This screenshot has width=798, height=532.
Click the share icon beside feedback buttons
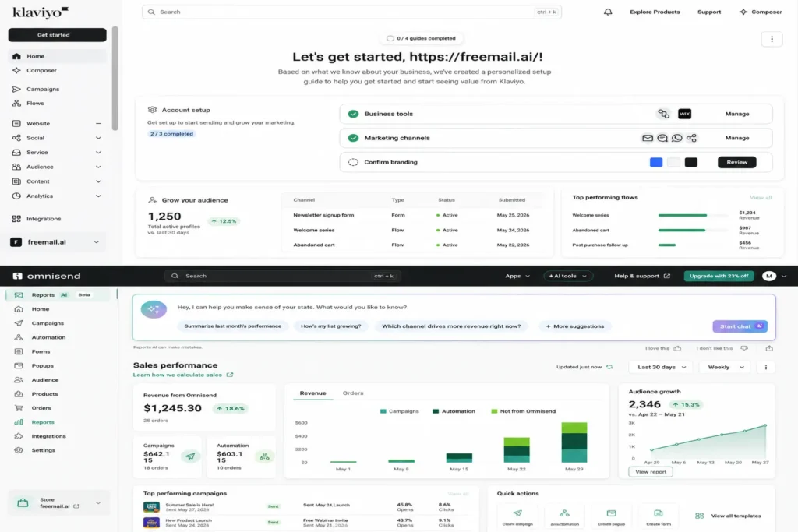769,348
